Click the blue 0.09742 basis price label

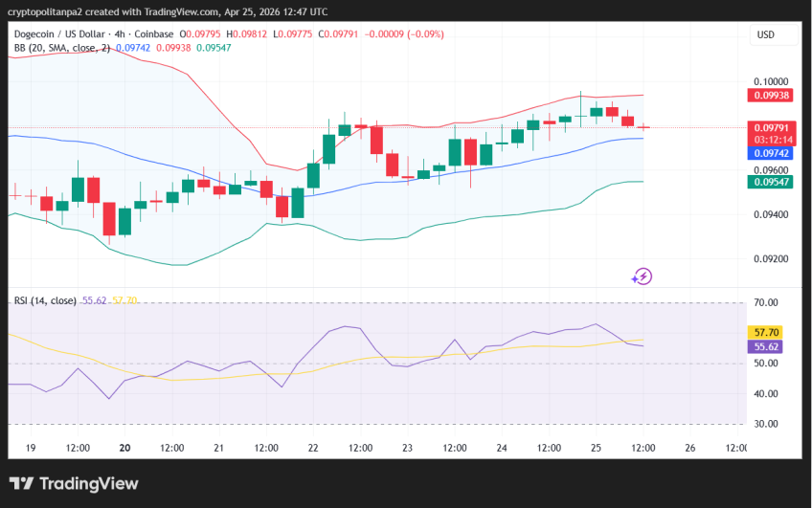770,153
